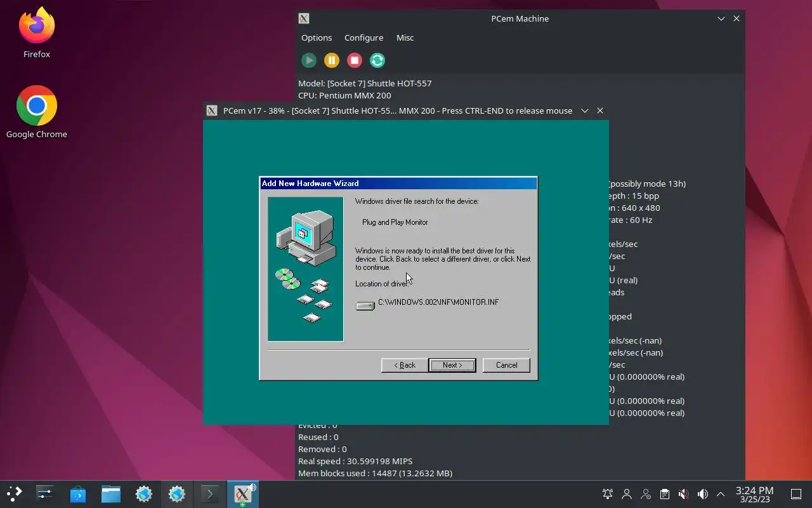Open the clock showing 3:24 PM

click(754, 494)
